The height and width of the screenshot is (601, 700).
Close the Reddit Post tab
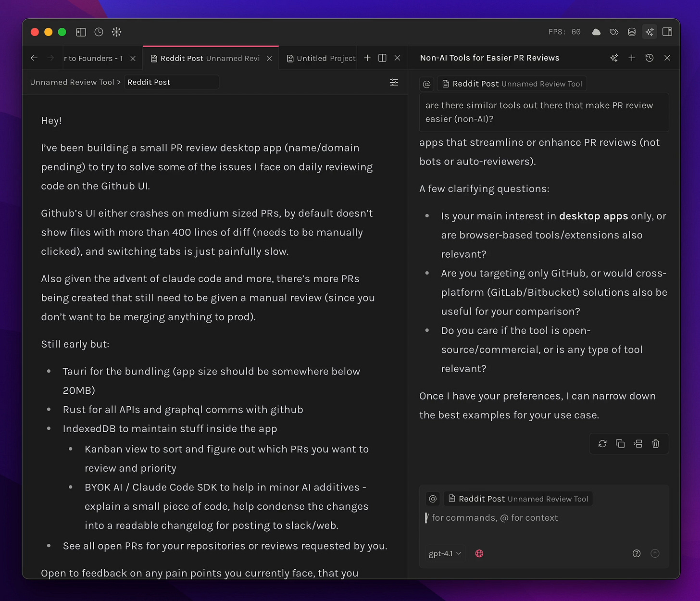[x=269, y=59]
